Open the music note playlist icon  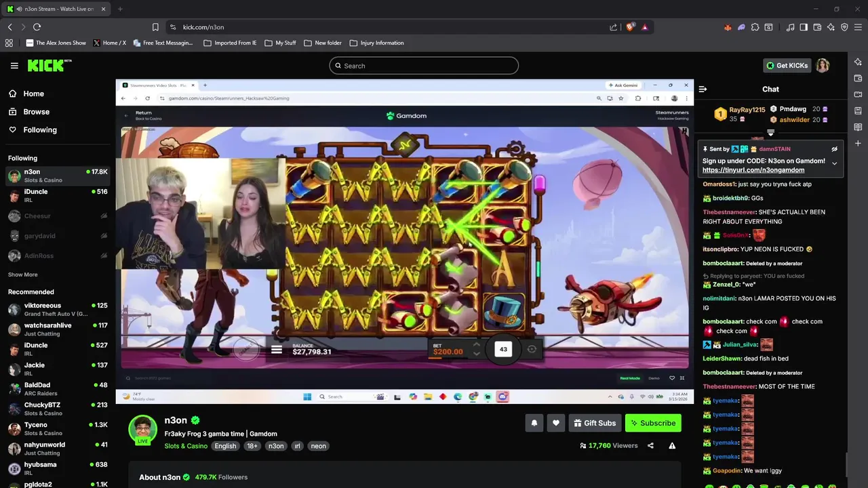(790, 27)
